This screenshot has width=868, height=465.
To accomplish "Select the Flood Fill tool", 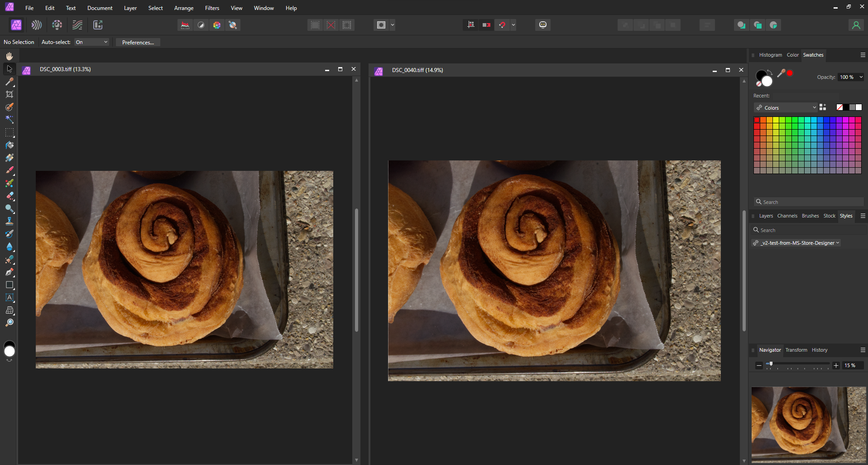I will click(x=10, y=145).
